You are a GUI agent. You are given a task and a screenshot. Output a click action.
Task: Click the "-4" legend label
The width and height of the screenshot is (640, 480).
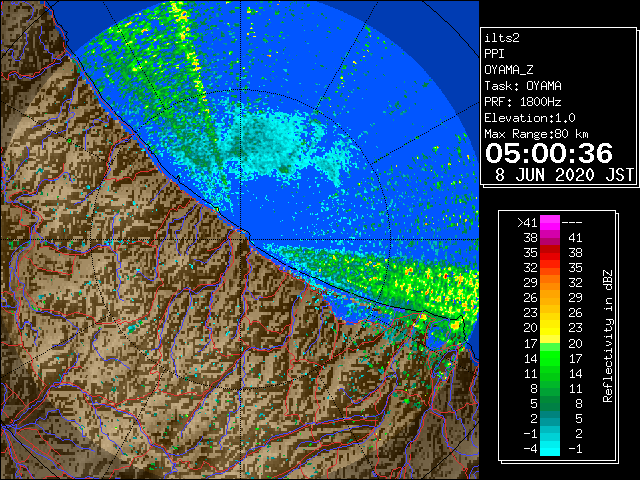[x=530, y=448]
